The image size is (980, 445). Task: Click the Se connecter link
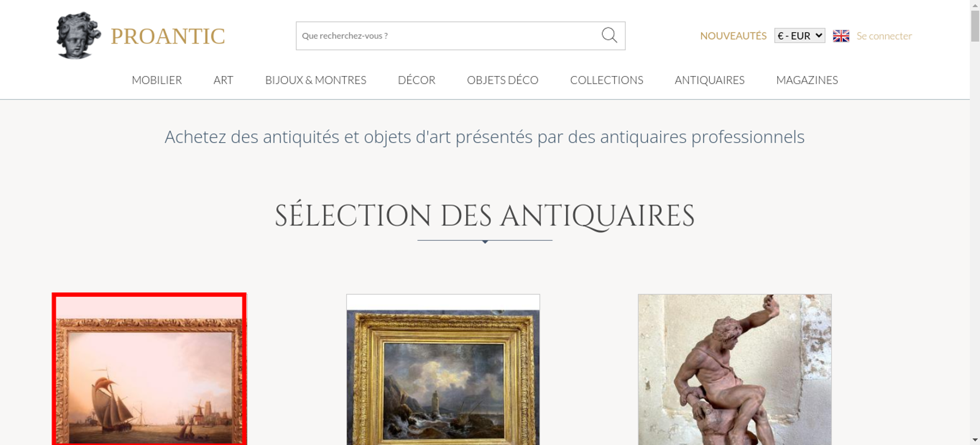[884, 36]
